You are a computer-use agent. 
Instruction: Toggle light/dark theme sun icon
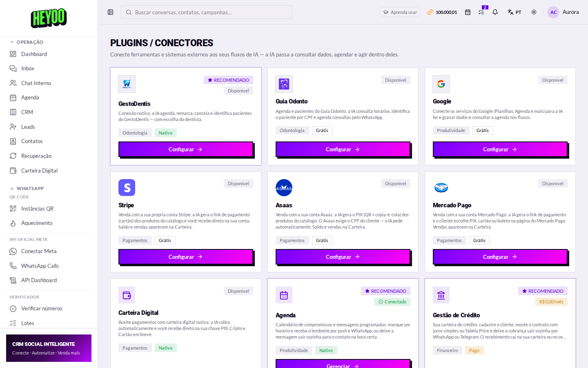(534, 12)
